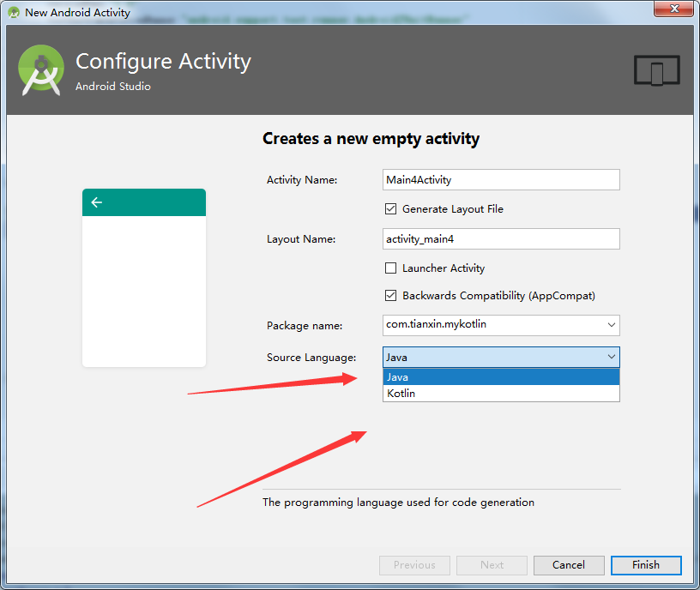Click the Activity Name input field
700x590 pixels.
501,179
